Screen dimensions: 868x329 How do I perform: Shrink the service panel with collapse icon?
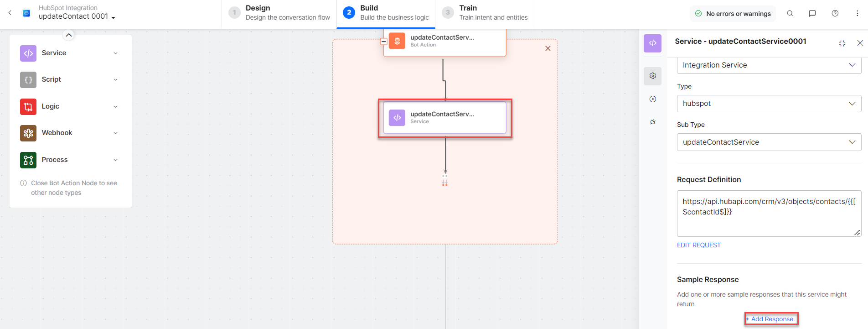pos(842,43)
